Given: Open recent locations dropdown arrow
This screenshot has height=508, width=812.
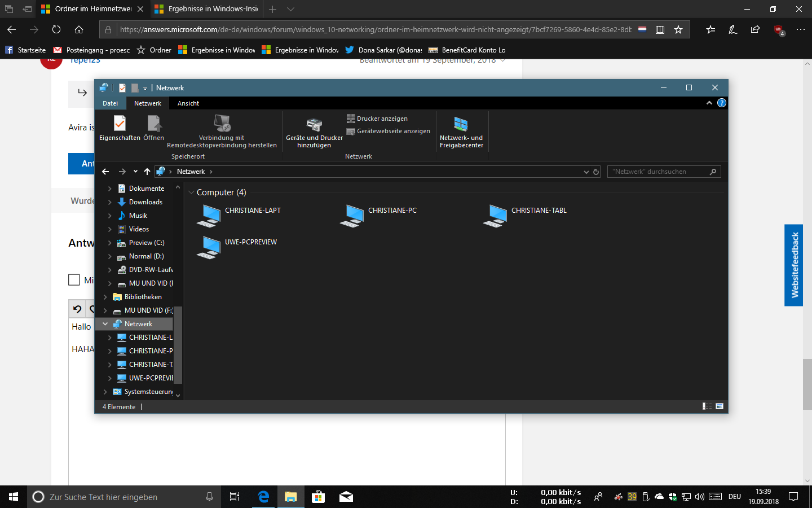Looking at the screenshot, I should pyautogui.click(x=135, y=172).
